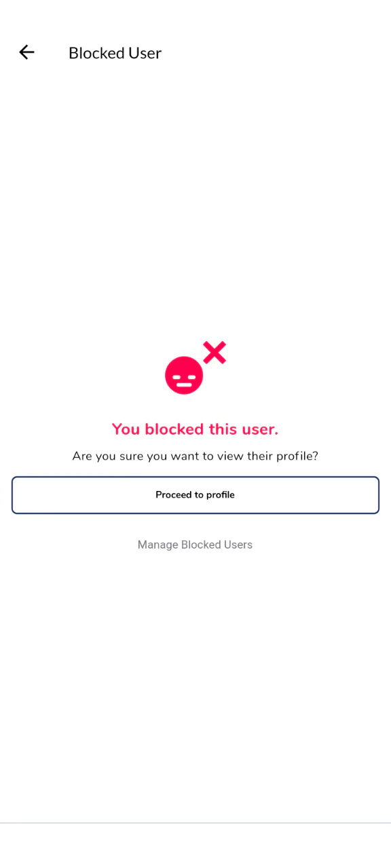391x868 pixels.
Task: Click the blocked user face icon
Action: pos(184,375)
